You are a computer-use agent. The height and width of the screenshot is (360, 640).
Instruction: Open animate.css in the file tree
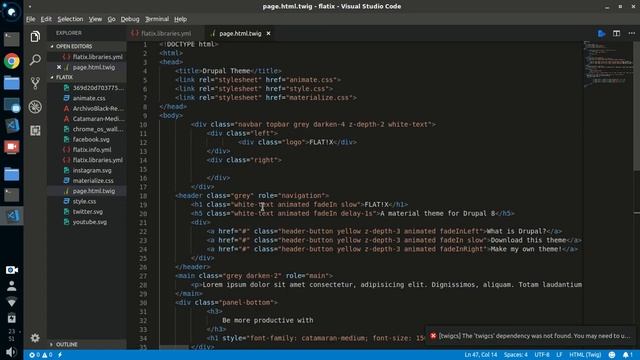89,98
